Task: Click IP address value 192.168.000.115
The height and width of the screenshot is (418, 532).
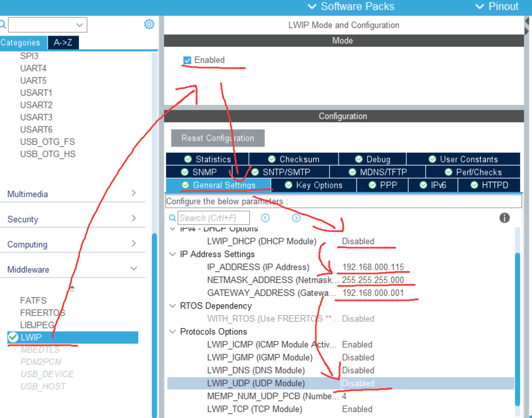Action: click(373, 267)
